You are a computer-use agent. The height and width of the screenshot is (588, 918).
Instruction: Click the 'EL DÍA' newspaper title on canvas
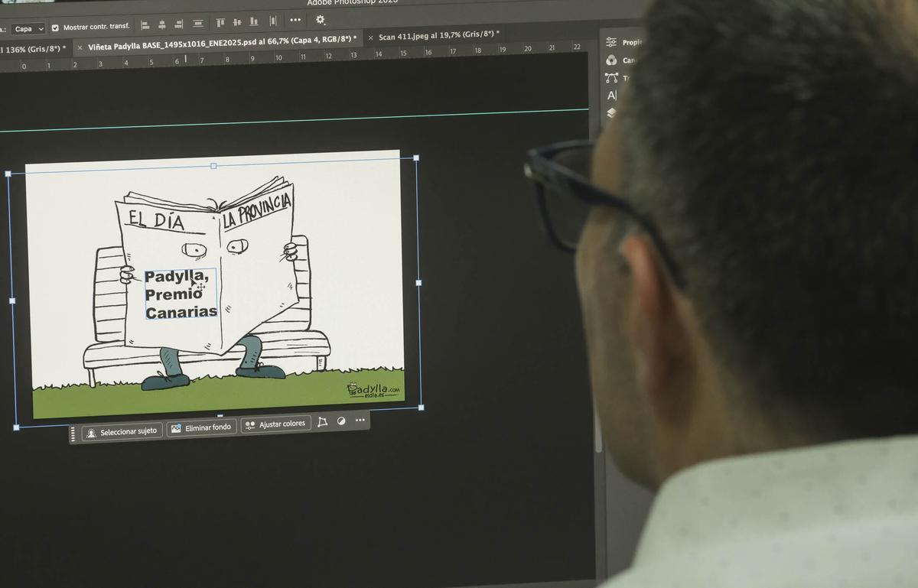(x=156, y=219)
